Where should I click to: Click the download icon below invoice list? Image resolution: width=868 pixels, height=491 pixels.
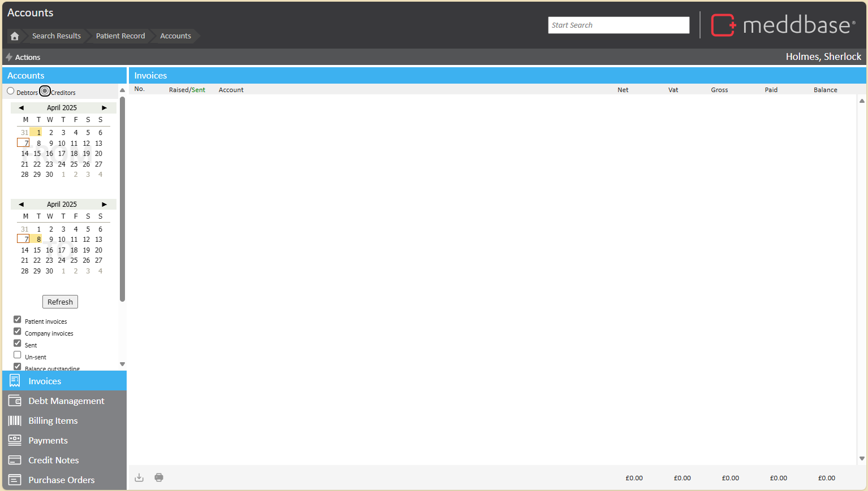(x=139, y=477)
